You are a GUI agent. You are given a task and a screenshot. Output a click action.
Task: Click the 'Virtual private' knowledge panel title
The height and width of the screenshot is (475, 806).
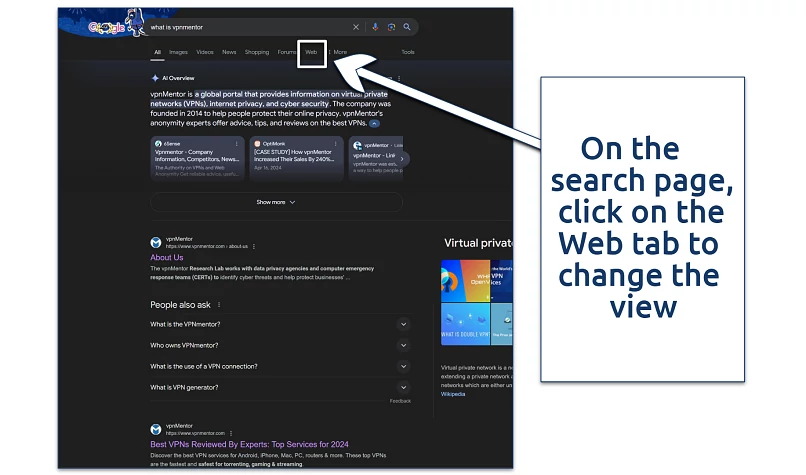coord(478,243)
